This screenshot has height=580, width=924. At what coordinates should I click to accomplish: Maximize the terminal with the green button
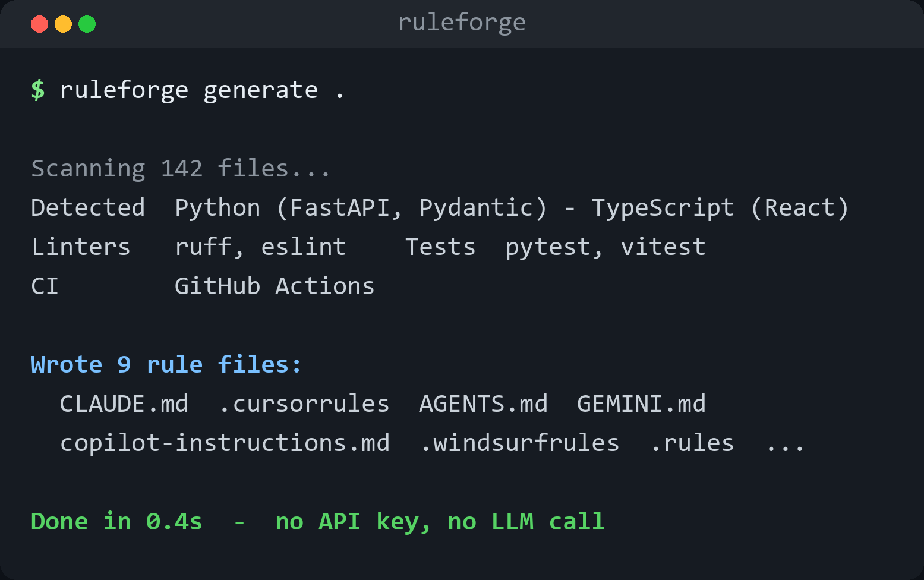pos(87,24)
